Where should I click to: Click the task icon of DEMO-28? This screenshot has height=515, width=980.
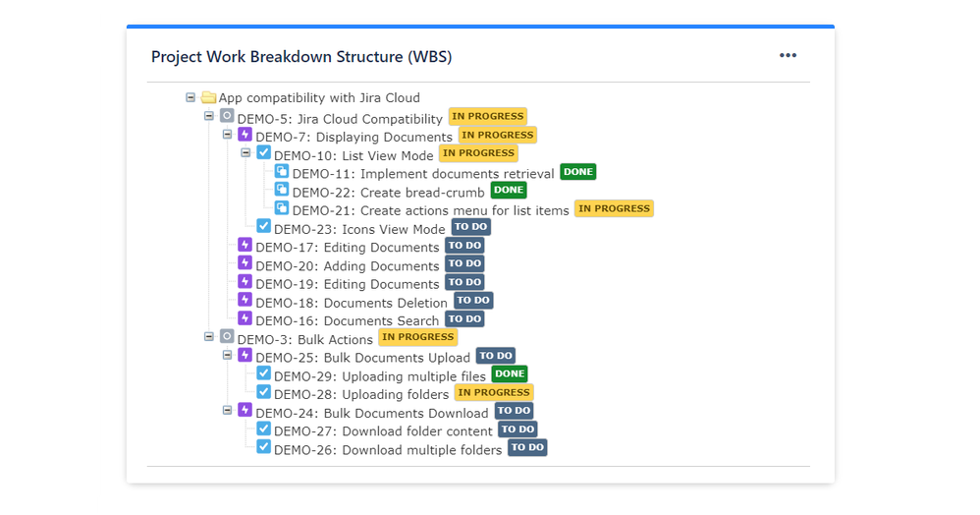(x=264, y=392)
